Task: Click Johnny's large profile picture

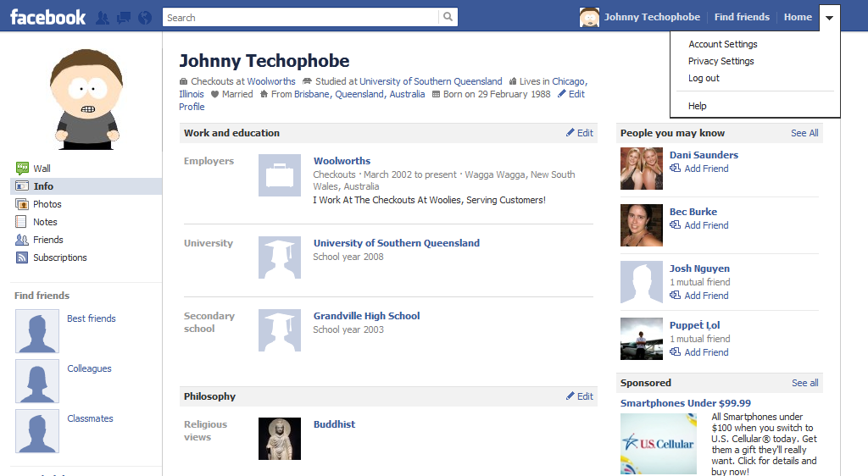Action: click(x=86, y=99)
